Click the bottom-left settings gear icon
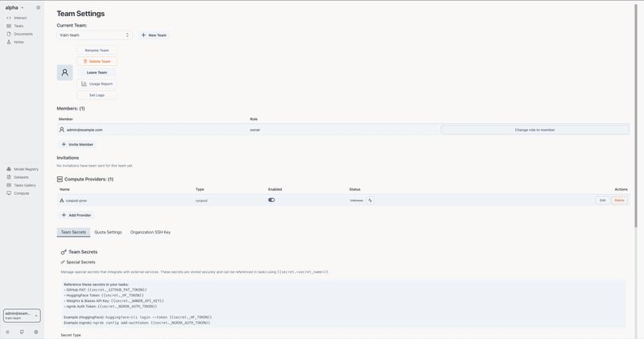The image size is (644, 339). pos(36,332)
